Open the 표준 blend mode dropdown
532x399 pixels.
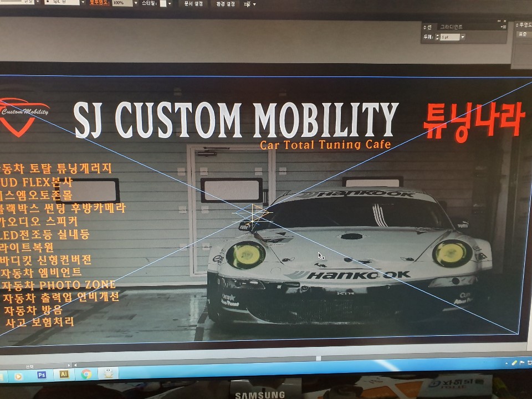coord(524,34)
